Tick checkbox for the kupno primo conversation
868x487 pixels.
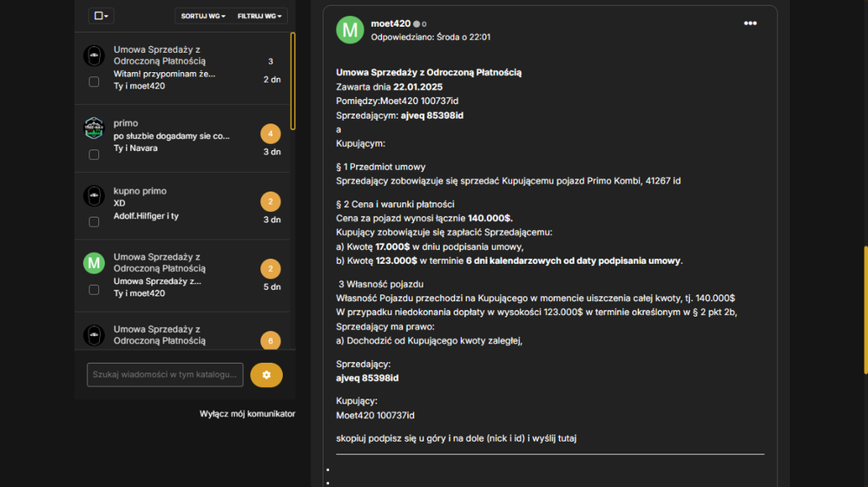click(x=94, y=222)
